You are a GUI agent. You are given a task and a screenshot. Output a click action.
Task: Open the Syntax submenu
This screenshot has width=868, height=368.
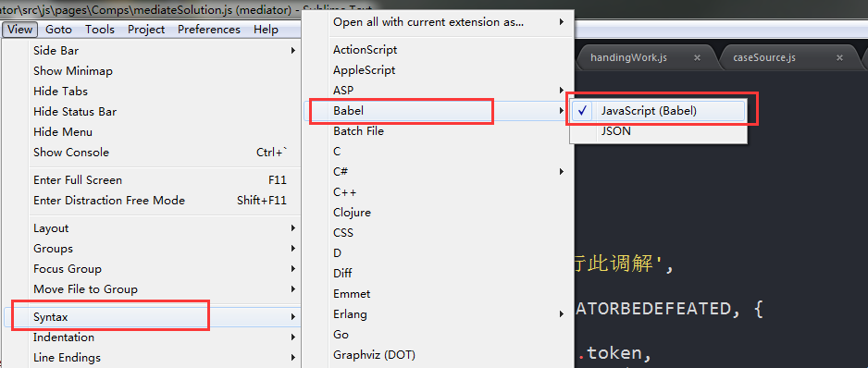[153, 317]
